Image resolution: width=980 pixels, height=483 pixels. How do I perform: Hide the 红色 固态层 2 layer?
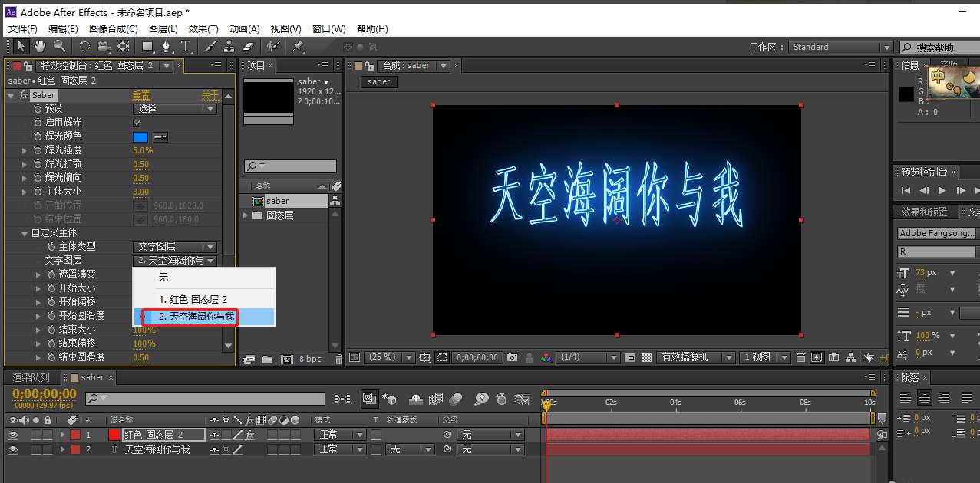(13, 434)
